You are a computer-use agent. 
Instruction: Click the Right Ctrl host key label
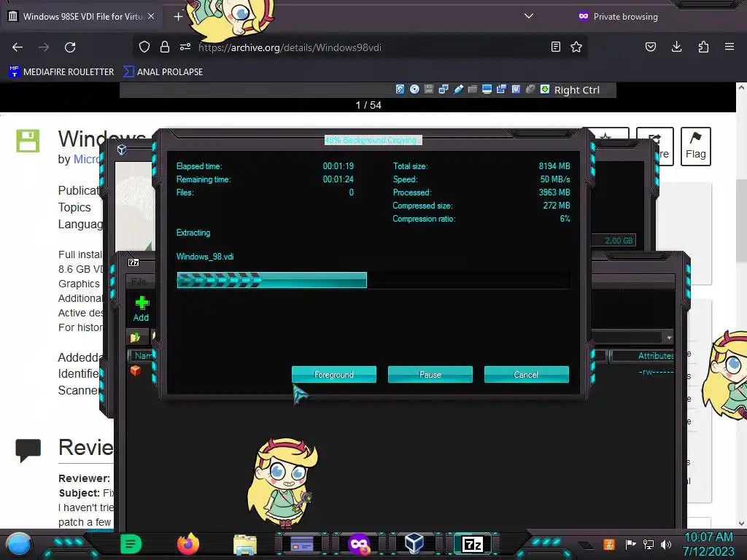(x=576, y=90)
